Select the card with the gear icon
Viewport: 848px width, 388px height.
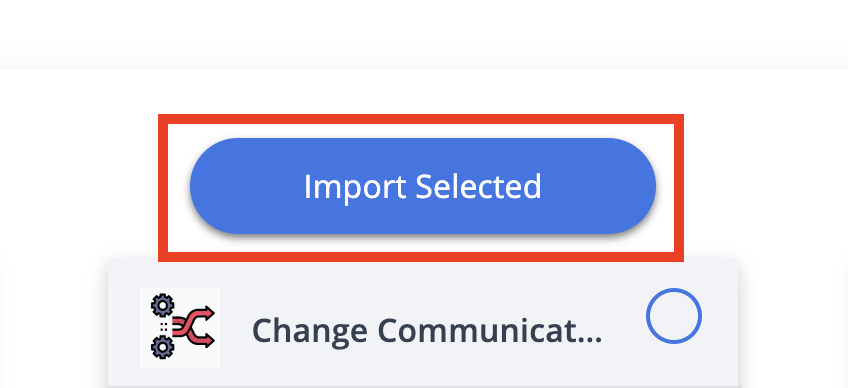423,323
